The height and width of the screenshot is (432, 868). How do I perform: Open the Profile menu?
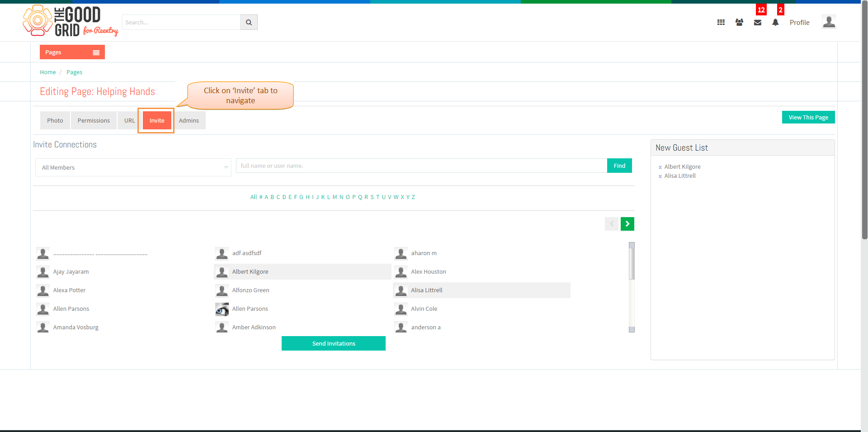click(x=799, y=23)
